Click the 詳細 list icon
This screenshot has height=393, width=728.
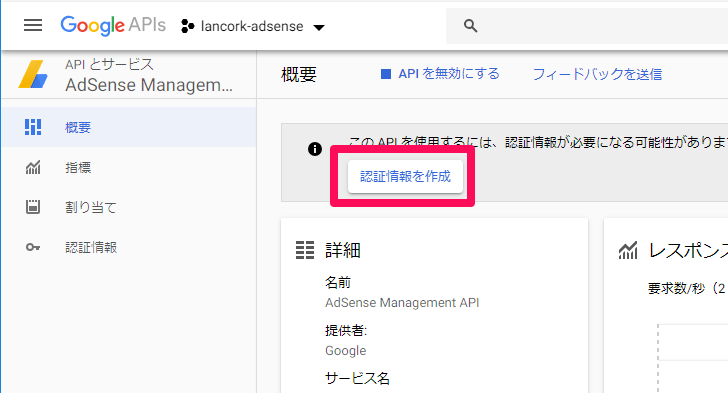(x=305, y=250)
